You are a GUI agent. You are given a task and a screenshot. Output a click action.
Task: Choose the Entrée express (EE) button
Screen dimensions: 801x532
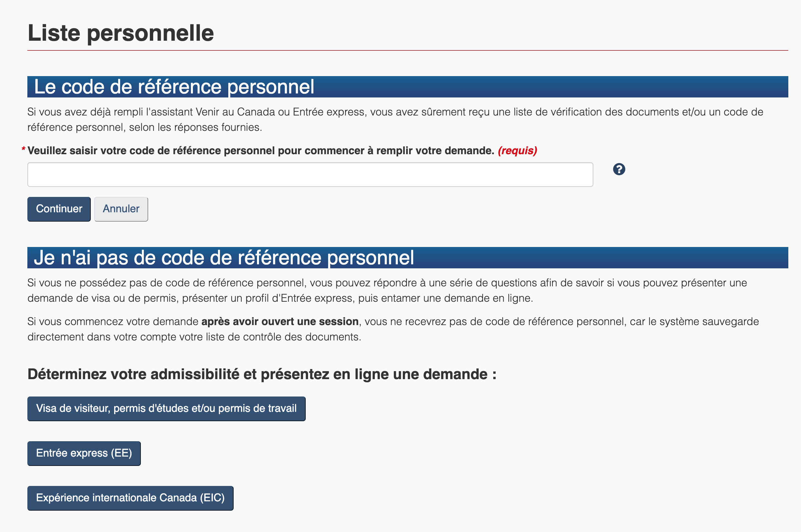pos(84,453)
